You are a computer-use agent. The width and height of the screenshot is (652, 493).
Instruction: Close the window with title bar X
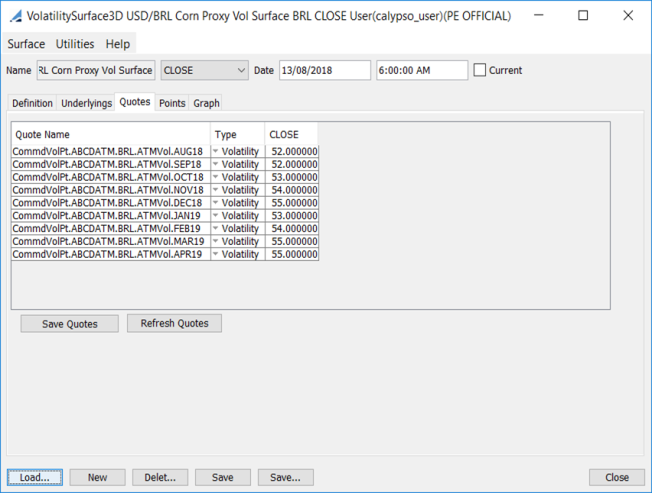[x=628, y=15]
